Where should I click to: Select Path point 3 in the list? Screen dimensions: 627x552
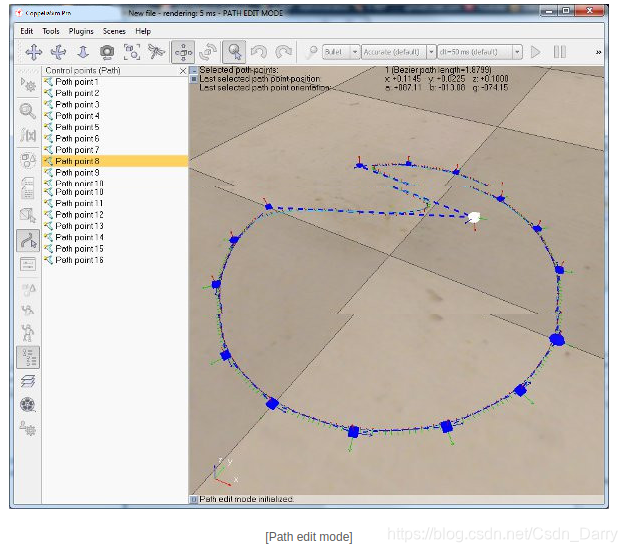115,104
